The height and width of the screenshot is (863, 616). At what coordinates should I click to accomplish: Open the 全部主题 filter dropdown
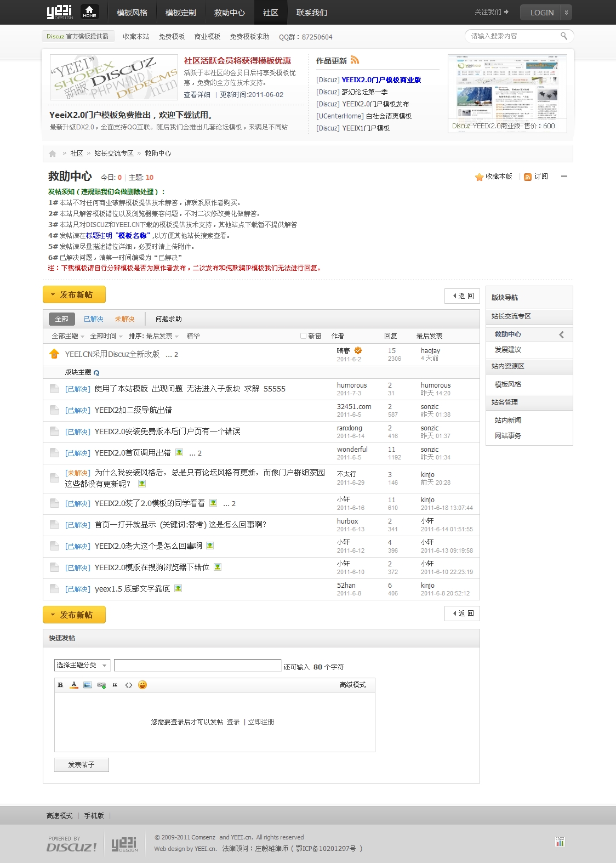(x=68, y=336)
